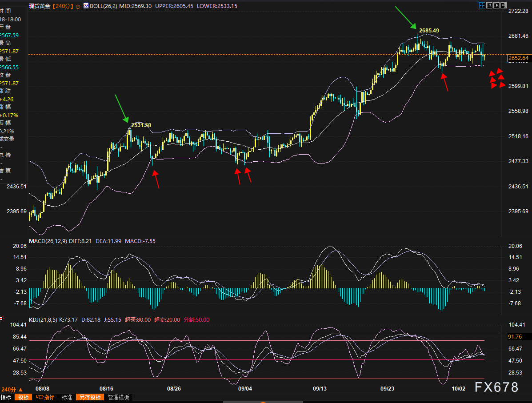
Task: Click the jump-to-latest-candle play icon
Action: [x=496, y=5]
